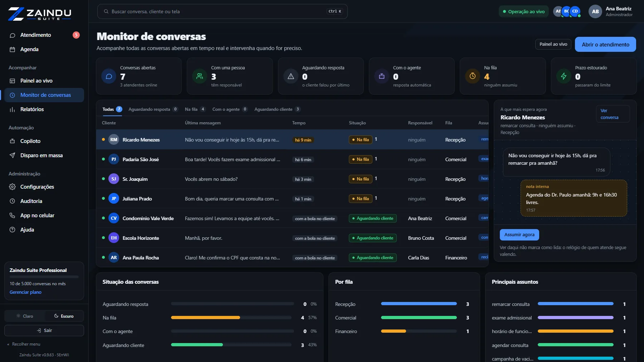This screenshot has width=644, height=362.
Task: Select the Aguardando resposta tab
Action: (x=153, y=109)
